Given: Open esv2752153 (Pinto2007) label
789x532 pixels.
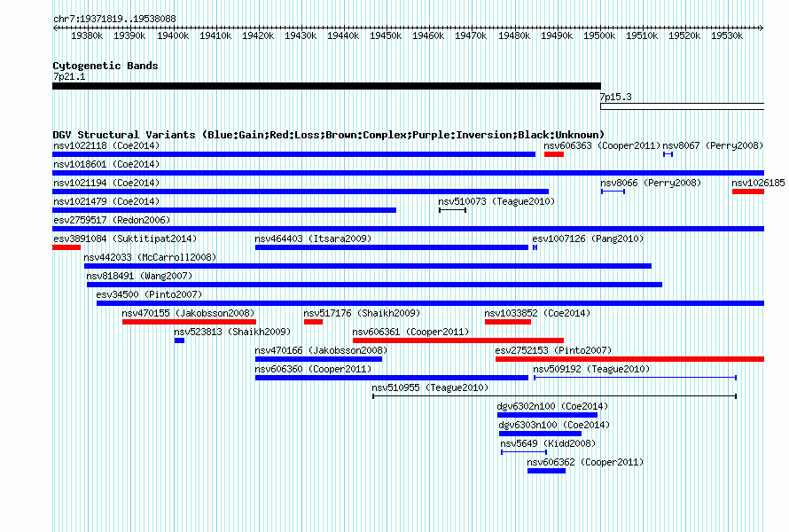Looking at the screenshot, I should [553, 350].
